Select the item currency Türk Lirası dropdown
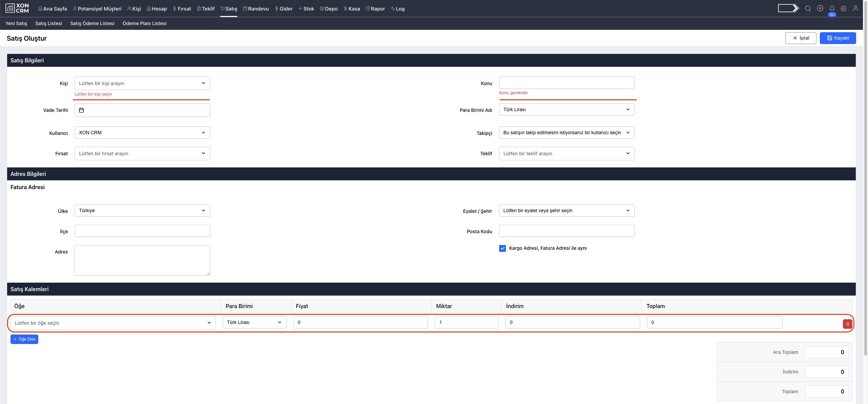The height and width of the screenshot is (404, 868). point(254,322)
